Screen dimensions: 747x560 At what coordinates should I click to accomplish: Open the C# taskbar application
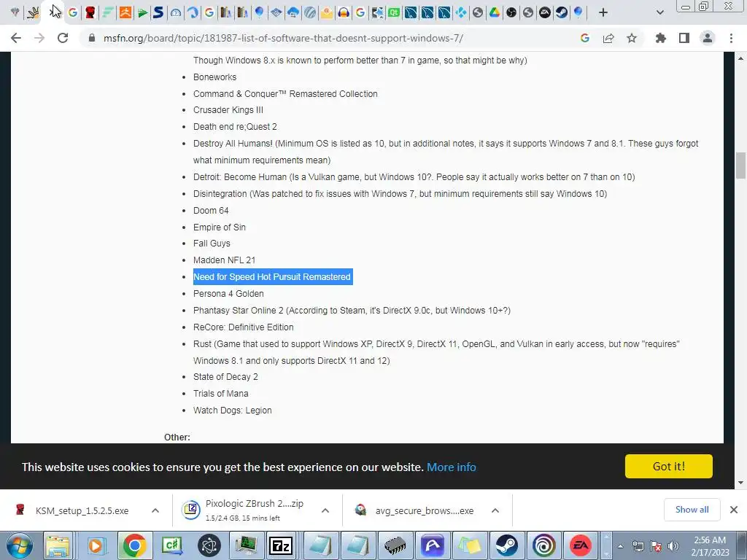pos(172,545)
